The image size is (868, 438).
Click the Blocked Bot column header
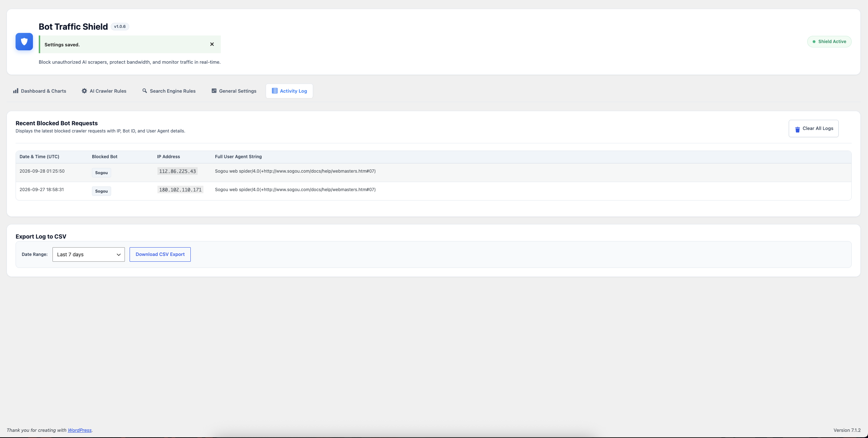pos(105,157)
